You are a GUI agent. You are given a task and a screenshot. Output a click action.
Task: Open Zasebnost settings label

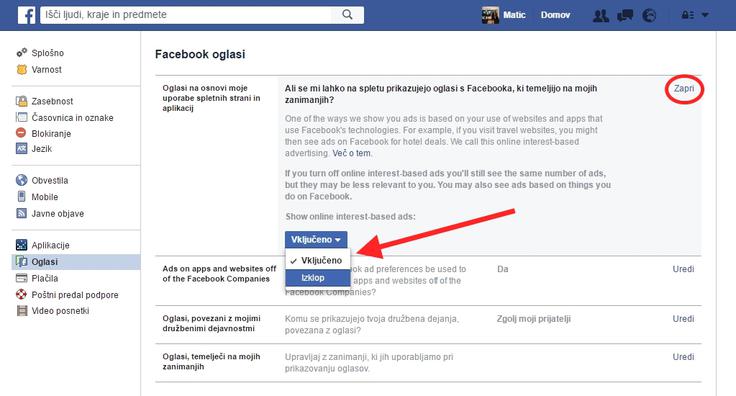pyautogui.click(x=52, y=101)
